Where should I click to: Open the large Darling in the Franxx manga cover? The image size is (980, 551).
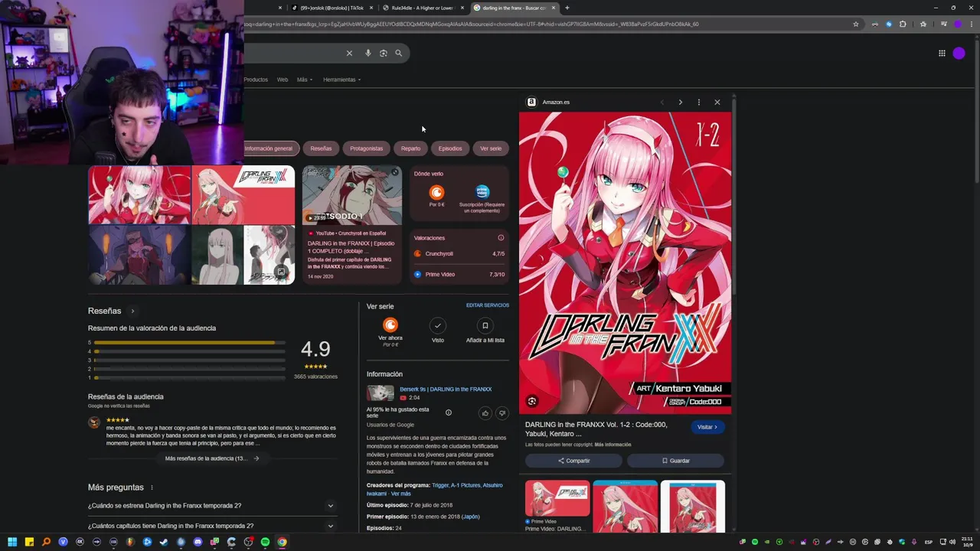pos(625,263)
